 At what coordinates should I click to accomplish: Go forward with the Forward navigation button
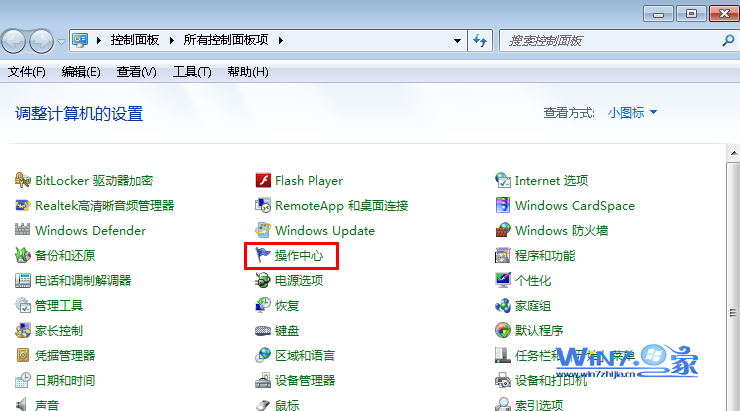42,42
